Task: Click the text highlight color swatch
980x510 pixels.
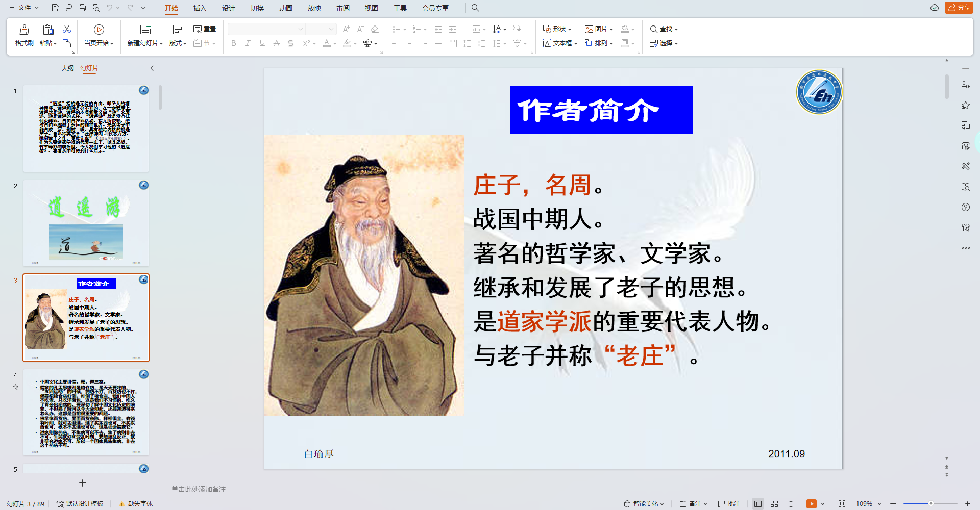Action: (x=347, y=43)
